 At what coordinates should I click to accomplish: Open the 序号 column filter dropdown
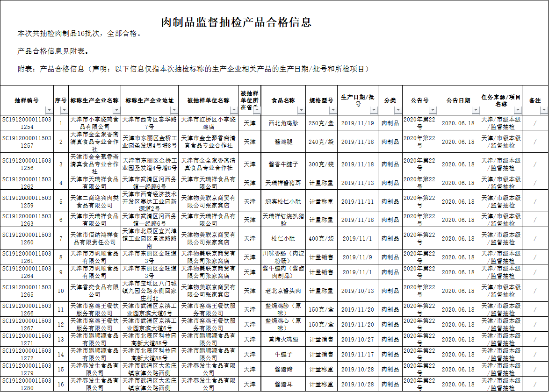tap(64, 110)
